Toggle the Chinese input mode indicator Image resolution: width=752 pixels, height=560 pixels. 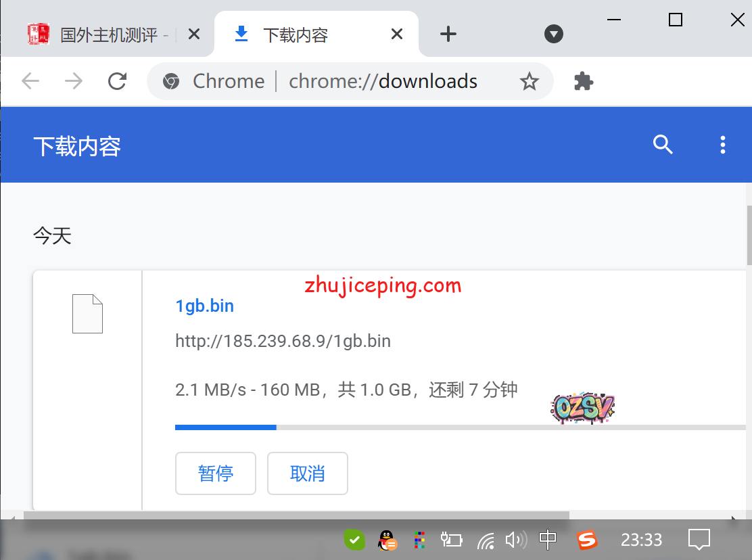coord(548,539)
